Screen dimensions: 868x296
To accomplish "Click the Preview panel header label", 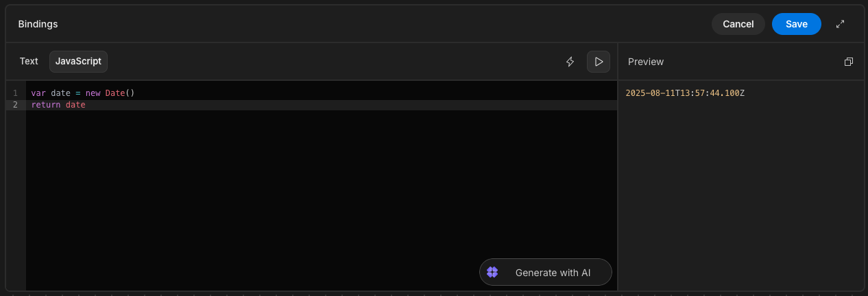I will point(646,62).
